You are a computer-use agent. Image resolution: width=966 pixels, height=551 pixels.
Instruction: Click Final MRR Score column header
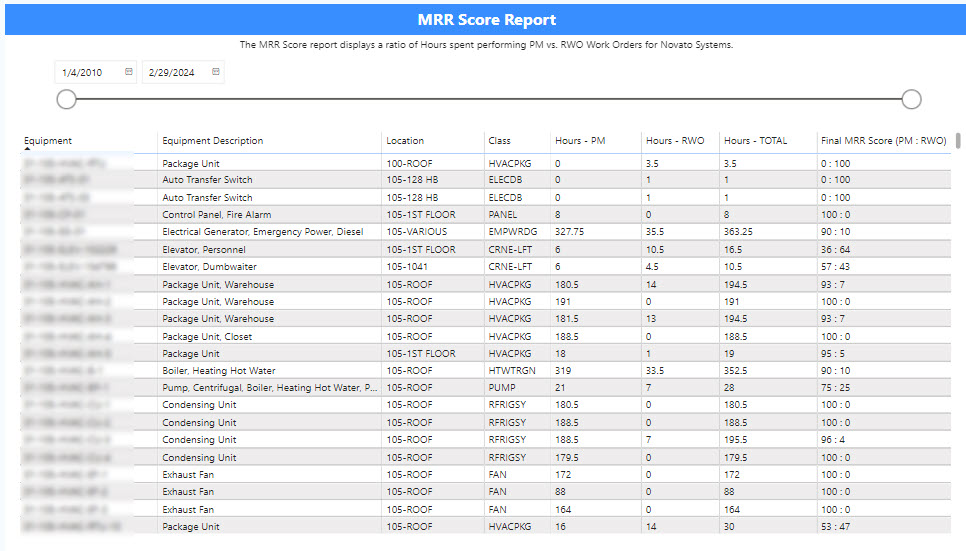point(882,141)
